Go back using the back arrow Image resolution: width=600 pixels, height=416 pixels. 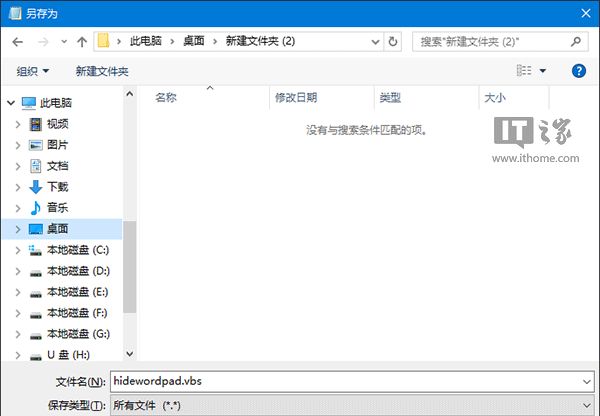click(x=18, y=42)
